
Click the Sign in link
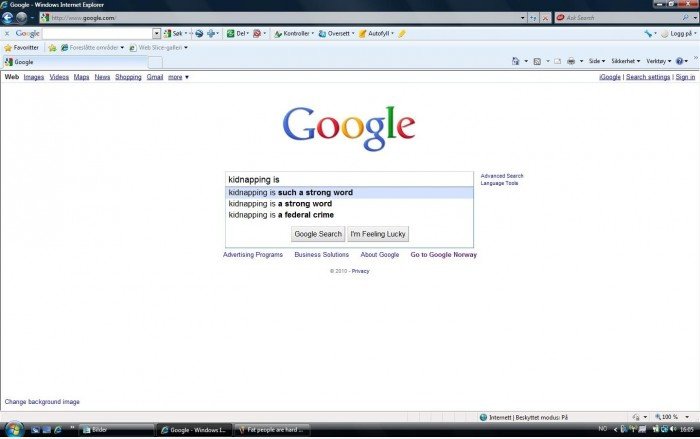coord(685,77)
